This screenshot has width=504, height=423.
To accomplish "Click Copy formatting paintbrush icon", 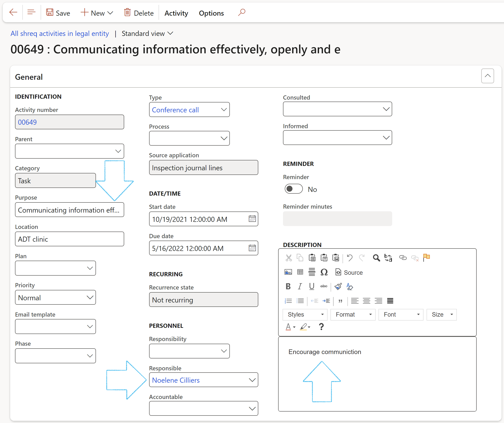I will [x=338, y=286].
